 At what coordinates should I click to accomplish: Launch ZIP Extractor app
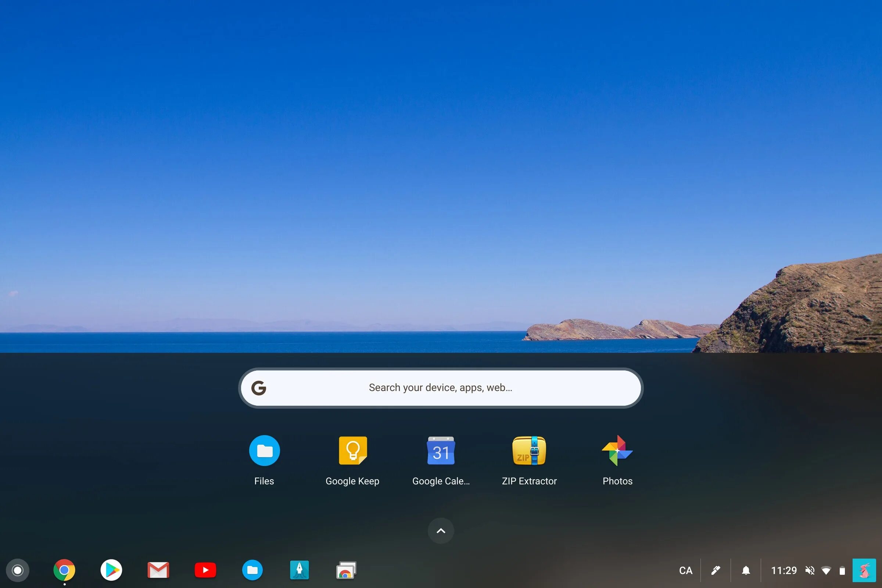click(x=529, y=451)
